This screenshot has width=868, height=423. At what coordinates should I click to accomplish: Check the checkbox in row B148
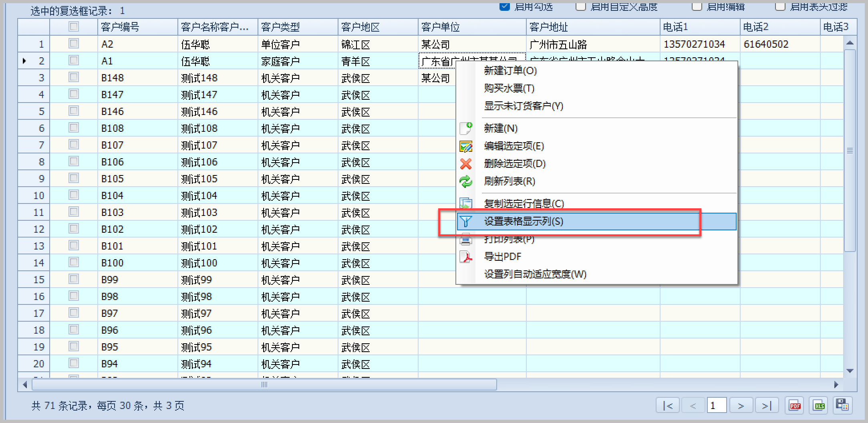pyautogui.click(x=74, y=77)
